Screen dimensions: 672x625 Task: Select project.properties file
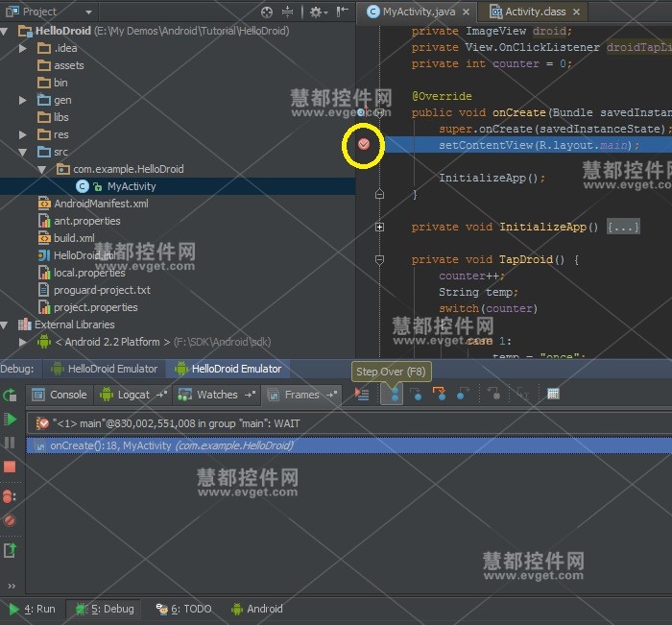coord(88,307)
